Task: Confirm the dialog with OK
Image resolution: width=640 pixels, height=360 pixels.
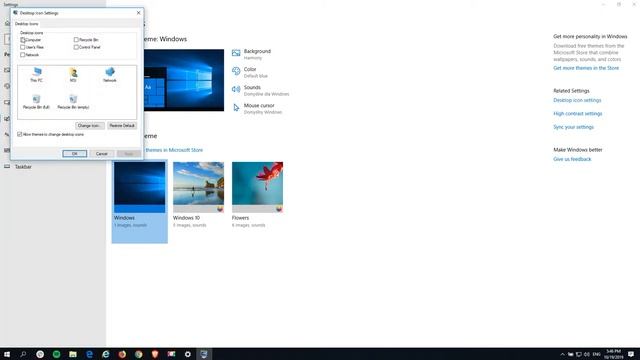Action: click(75, 153)
